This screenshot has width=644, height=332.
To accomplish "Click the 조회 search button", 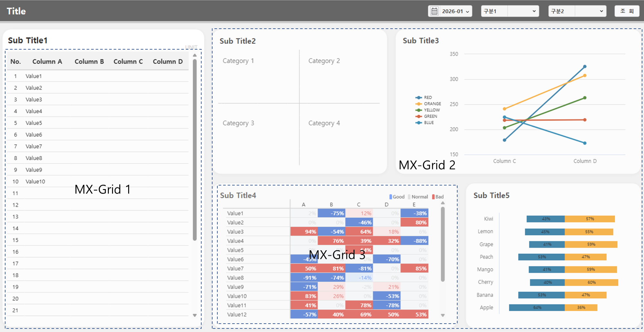I will (627, 11).
